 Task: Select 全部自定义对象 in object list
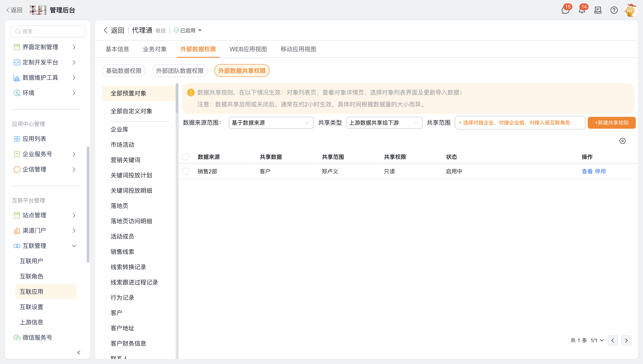(x=131, y=111)
